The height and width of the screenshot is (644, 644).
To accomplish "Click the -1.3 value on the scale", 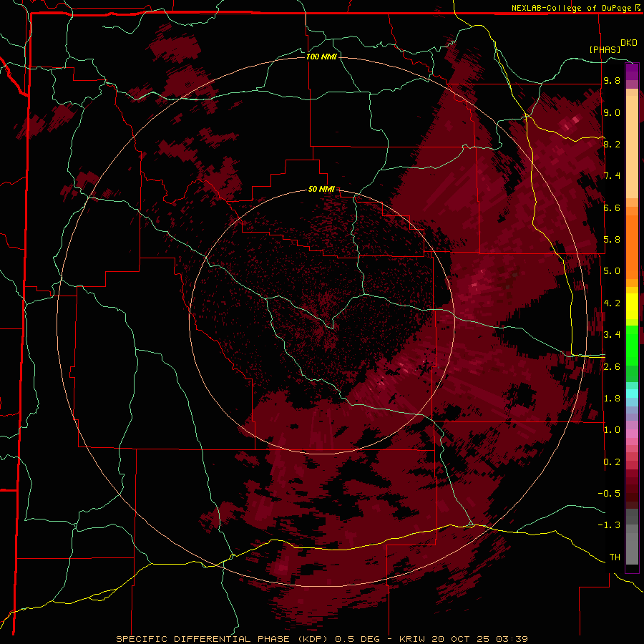I will (609, 525).
